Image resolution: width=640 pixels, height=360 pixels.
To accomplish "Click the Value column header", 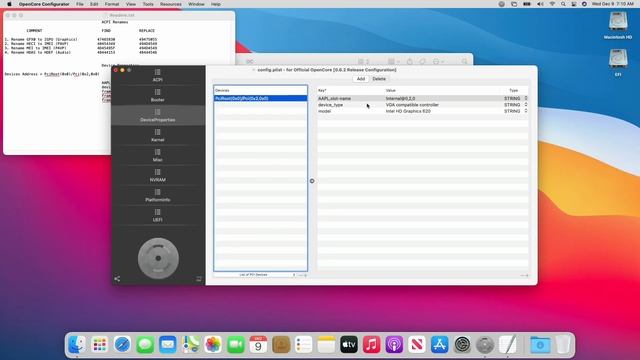I will (x=442, y=90).
